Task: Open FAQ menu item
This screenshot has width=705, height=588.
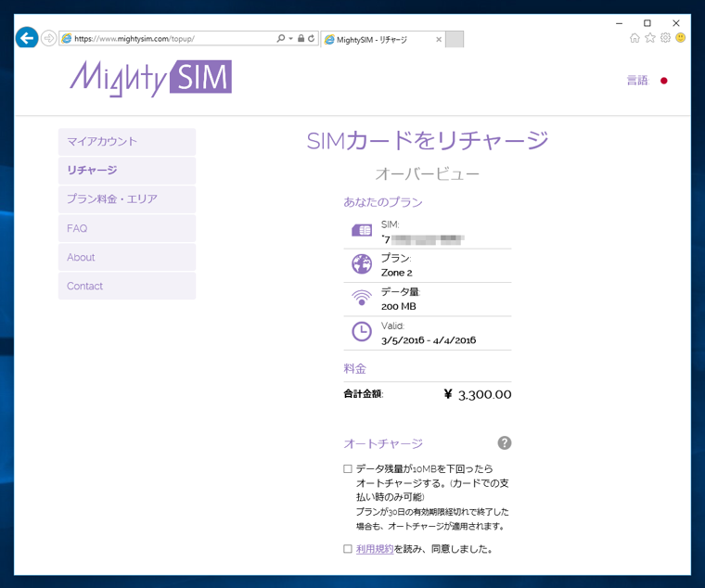Action: (x=127, y=228)
